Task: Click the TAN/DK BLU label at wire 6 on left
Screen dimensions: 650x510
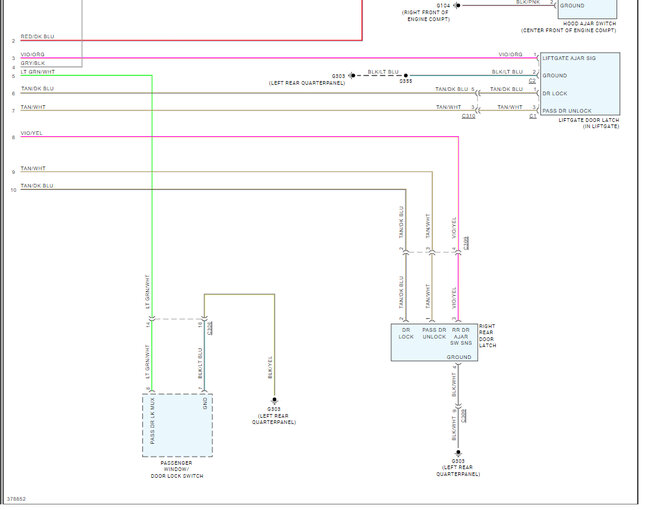Action: [x=37, y=88]
